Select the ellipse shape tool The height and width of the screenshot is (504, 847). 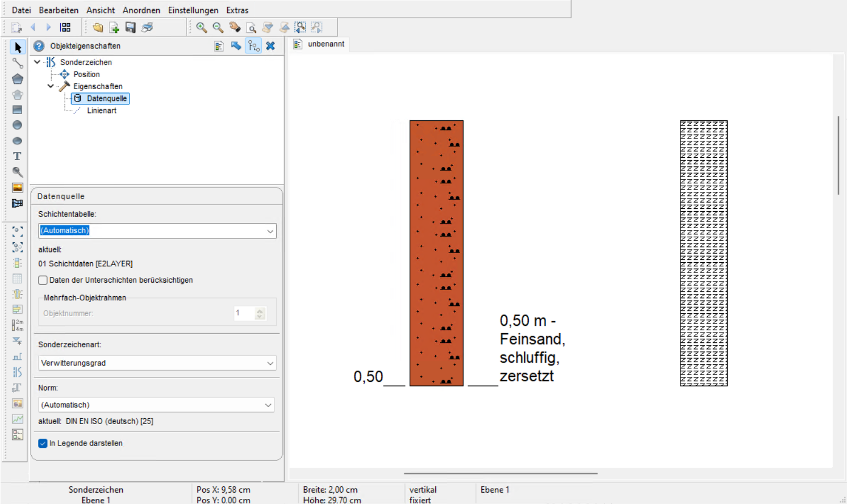18,141
